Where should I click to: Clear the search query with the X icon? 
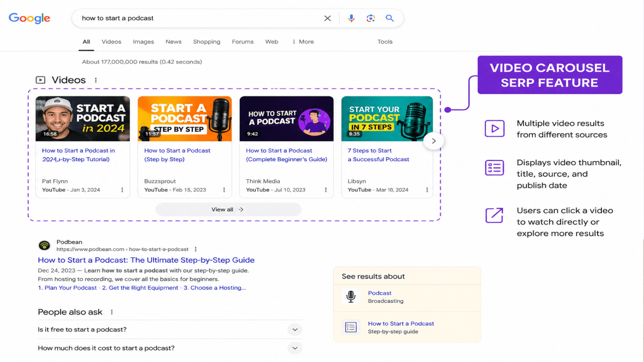coord(327,18)
